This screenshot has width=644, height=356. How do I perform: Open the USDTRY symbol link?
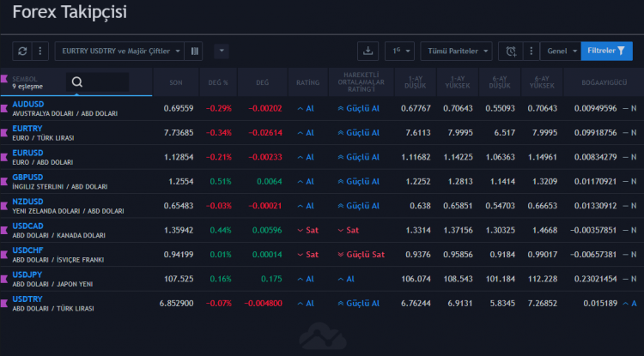(27, 299)
